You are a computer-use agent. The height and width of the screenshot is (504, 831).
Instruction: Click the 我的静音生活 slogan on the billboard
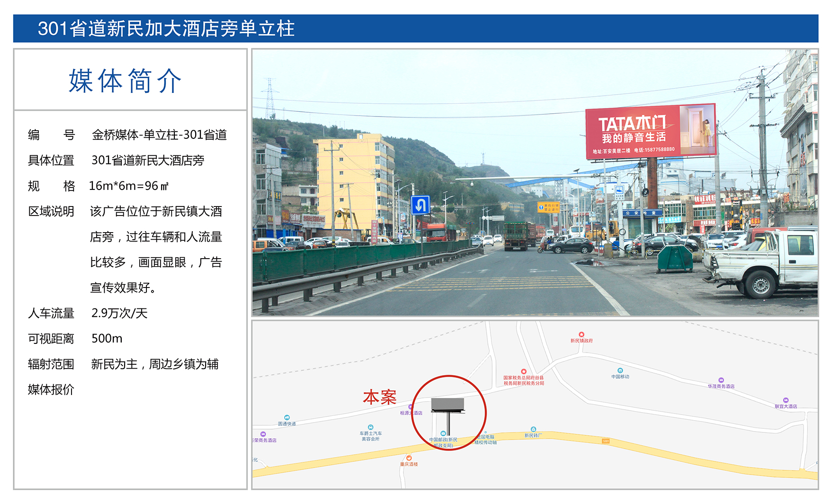[x=634, y=138]
